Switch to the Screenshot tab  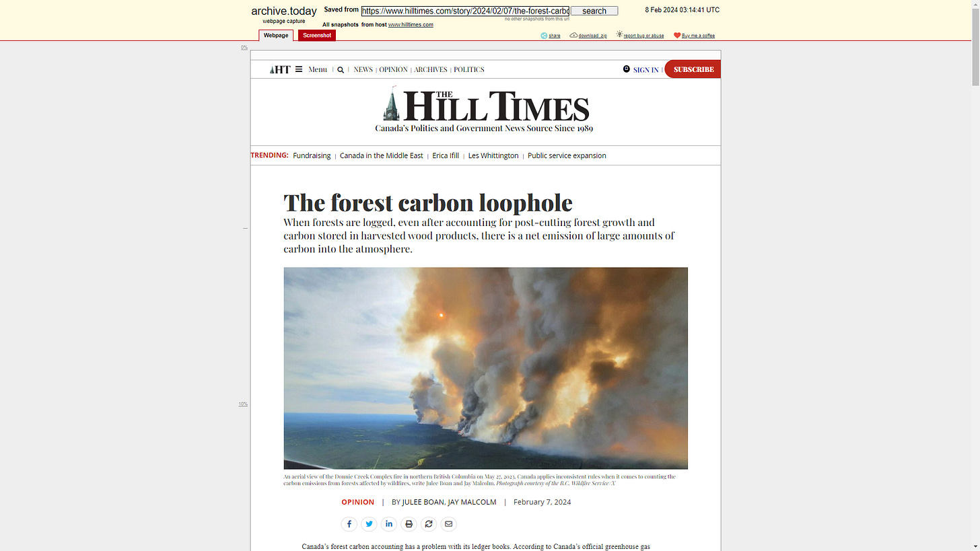317,35
